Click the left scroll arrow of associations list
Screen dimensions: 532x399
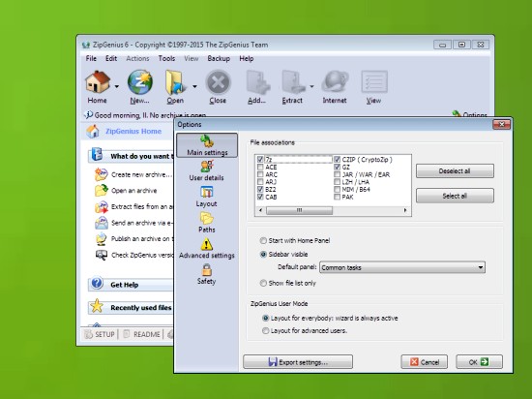260,210
